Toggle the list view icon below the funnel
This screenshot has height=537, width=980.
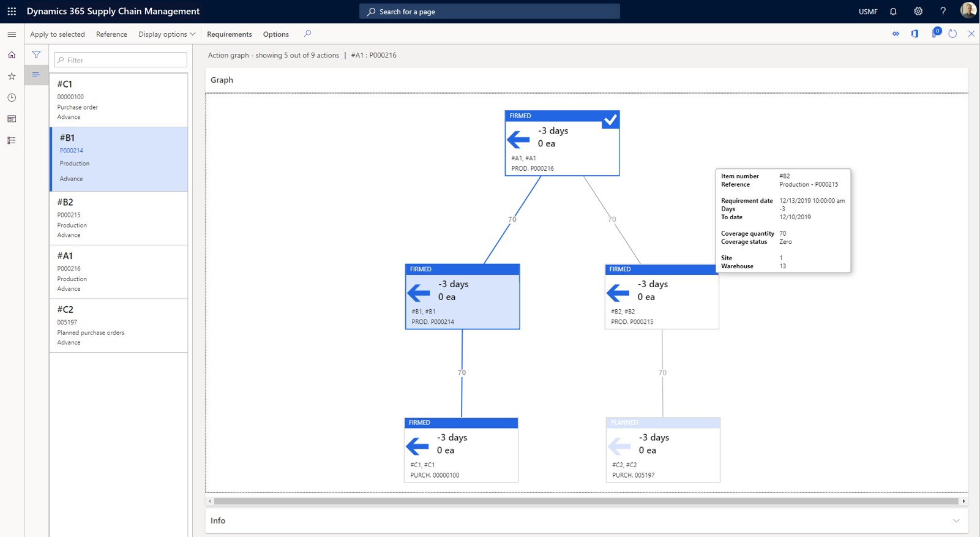click(x=36, y=75)
